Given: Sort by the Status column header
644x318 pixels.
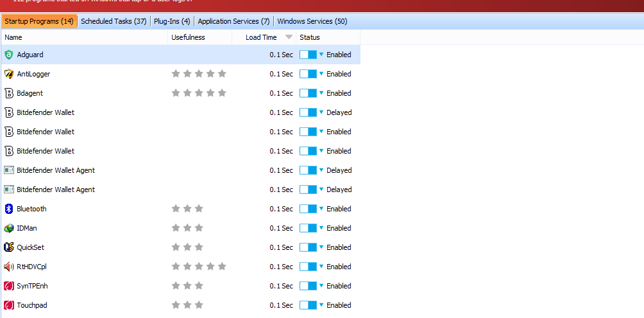Looking at the screenshot, I should tap(328, 37).
